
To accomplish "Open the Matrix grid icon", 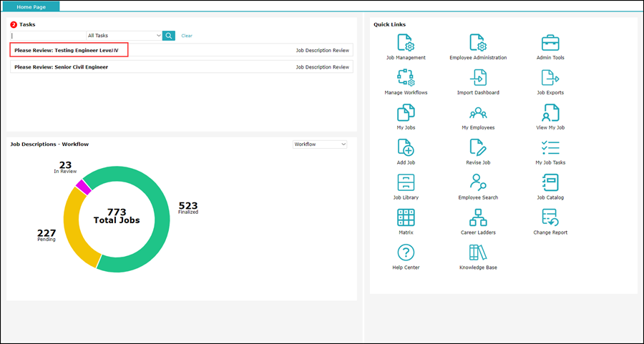I will tap(406, 217).
